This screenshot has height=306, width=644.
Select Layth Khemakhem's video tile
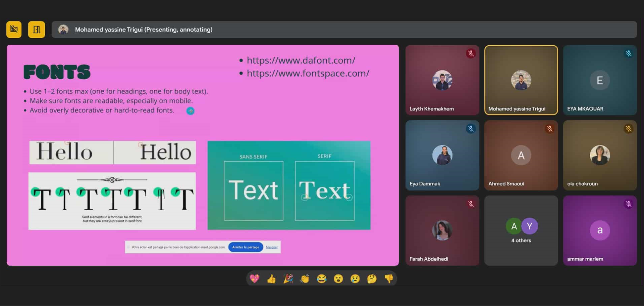pyautogui.click(x=442, y=80)
